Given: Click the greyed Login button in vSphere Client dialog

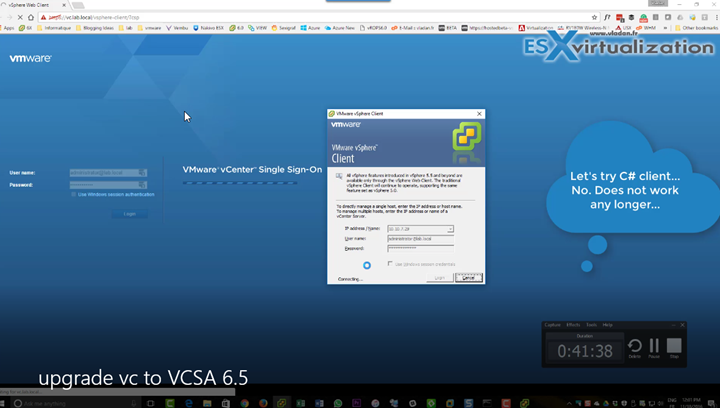Looking at the screenshot, I should [439, 278].
